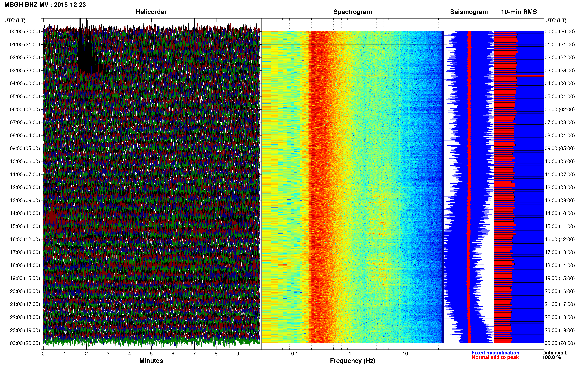Click "22:00 (18:00)" on the Helicorder time axis
Viewport: 588px width, 368px height.
click(x=25, y=317)
